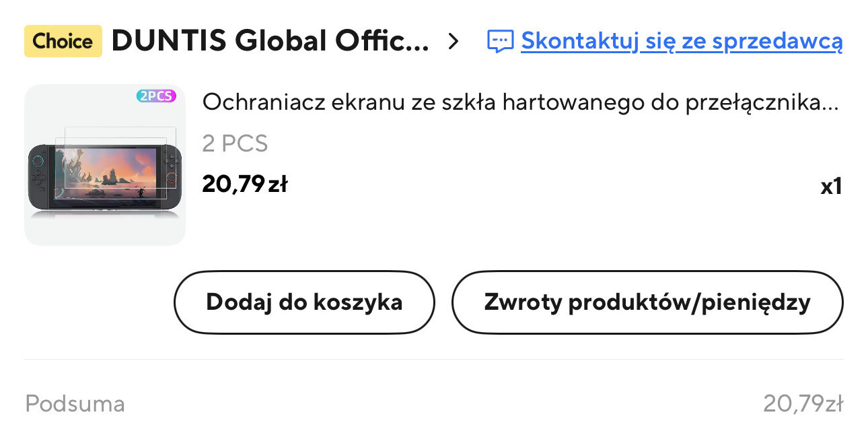Click Skontaktuj się ze sprzedawcą link
The image size is (868, 427).
[681, 41]
